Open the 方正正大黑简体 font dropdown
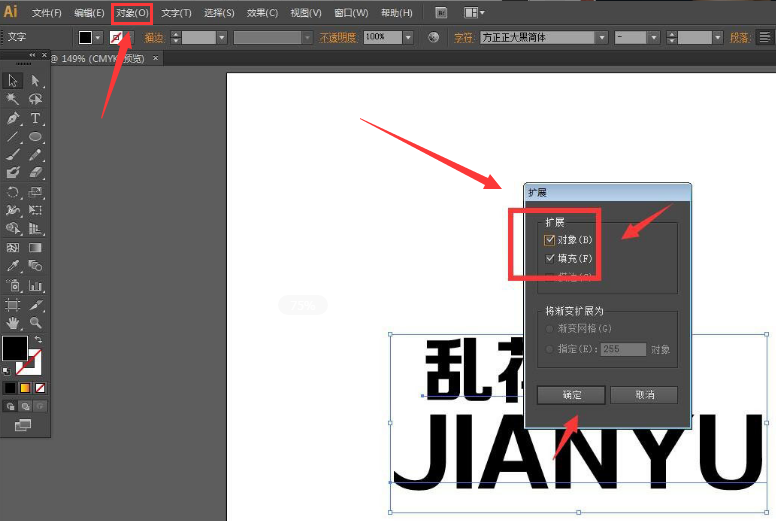Viewport: 776px width, 521px height. tap(602, 37)
